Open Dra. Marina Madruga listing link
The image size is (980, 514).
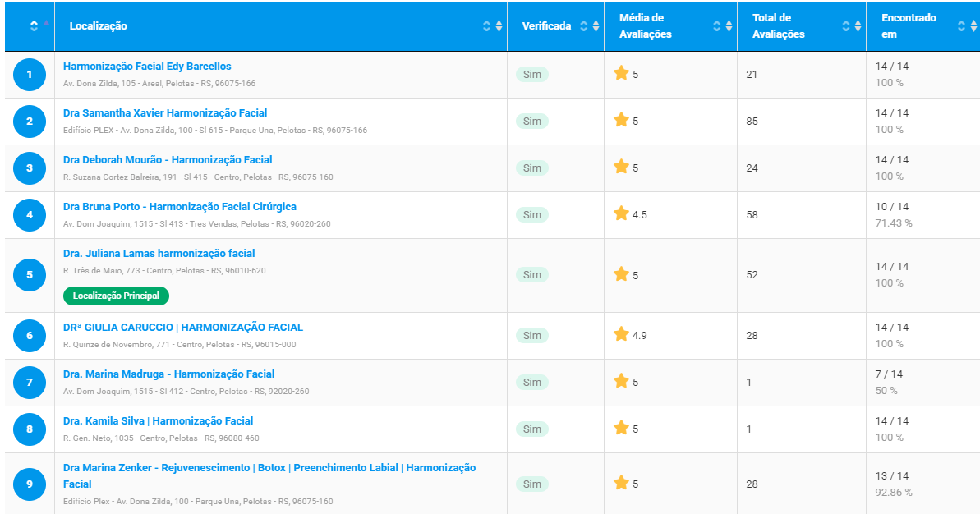tap(168, 374)
